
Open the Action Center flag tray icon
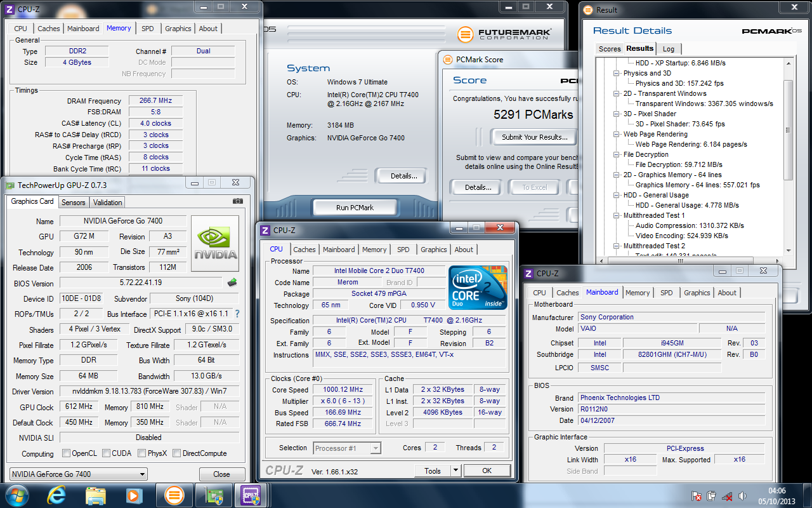pos(696,496)
